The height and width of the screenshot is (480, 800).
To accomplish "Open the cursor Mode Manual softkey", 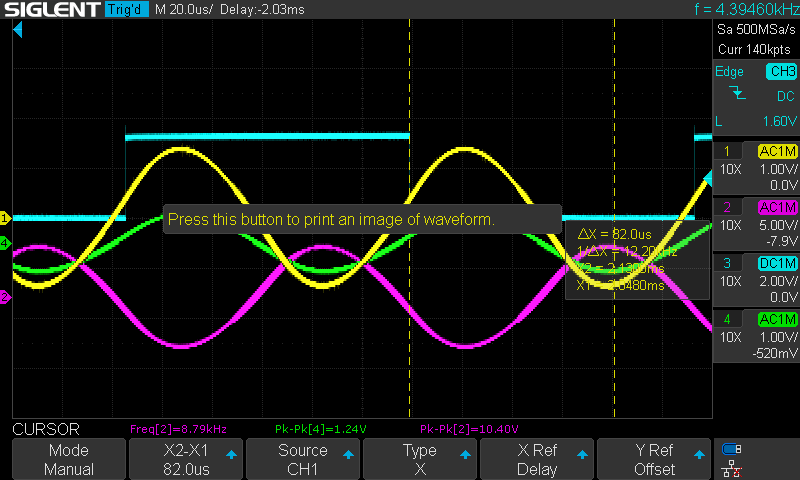I will coord(69,460).
